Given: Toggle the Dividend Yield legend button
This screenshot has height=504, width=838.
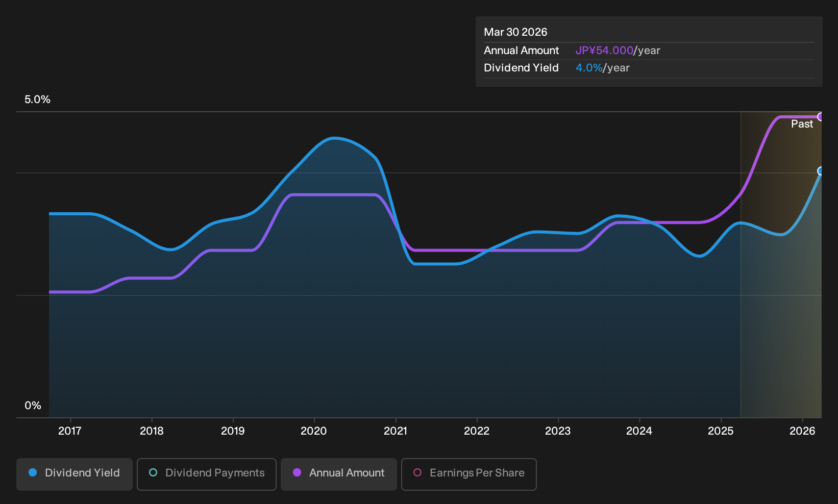Looking at the screenshot, I should [x=75, y=474].
